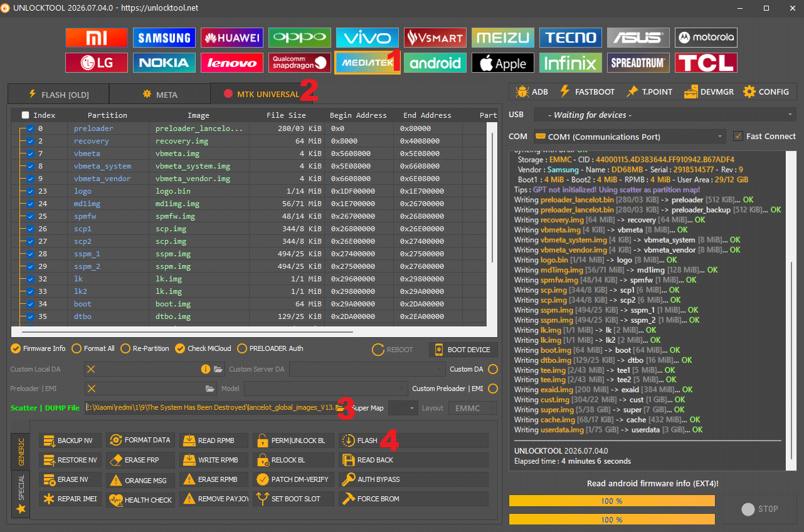Choose the Samsung brand tile
The height and width of the screenshot is (532, 804).
coord(164,38)
